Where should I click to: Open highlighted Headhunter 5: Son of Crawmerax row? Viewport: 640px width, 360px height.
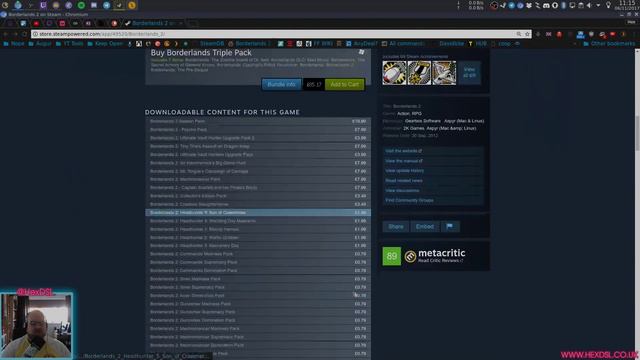258,213
